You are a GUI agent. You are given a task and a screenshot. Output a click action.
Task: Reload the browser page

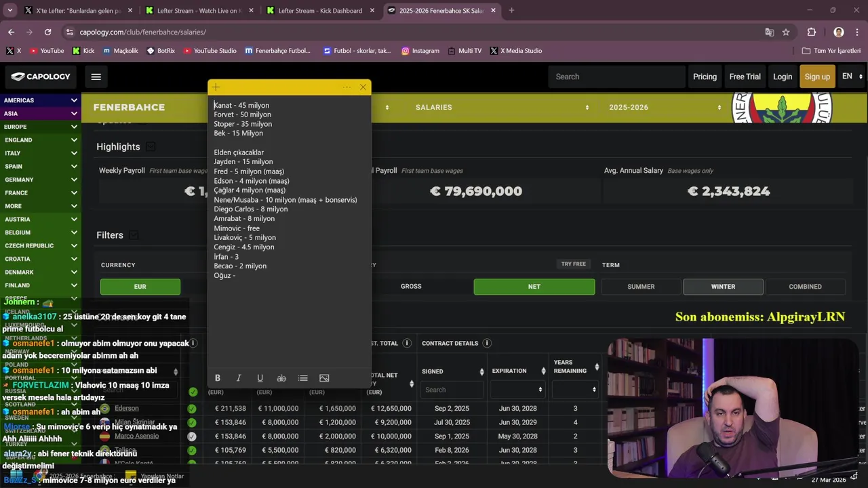point(47,32)
